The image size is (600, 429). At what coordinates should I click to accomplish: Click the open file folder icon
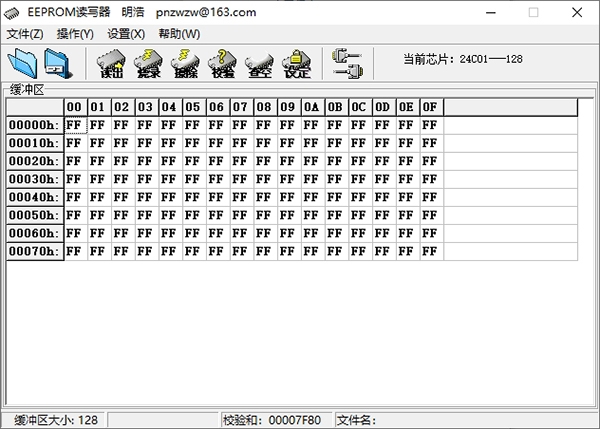[22, 63]
